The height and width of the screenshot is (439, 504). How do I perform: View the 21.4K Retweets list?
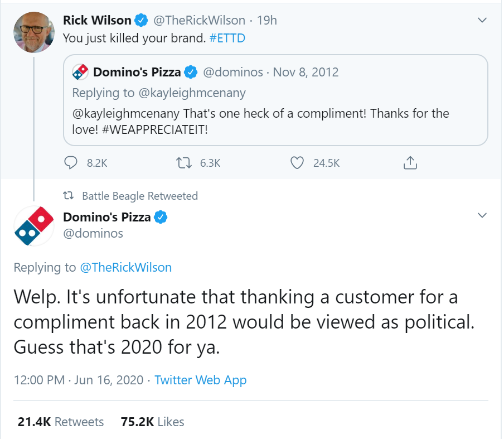[60, 422]
